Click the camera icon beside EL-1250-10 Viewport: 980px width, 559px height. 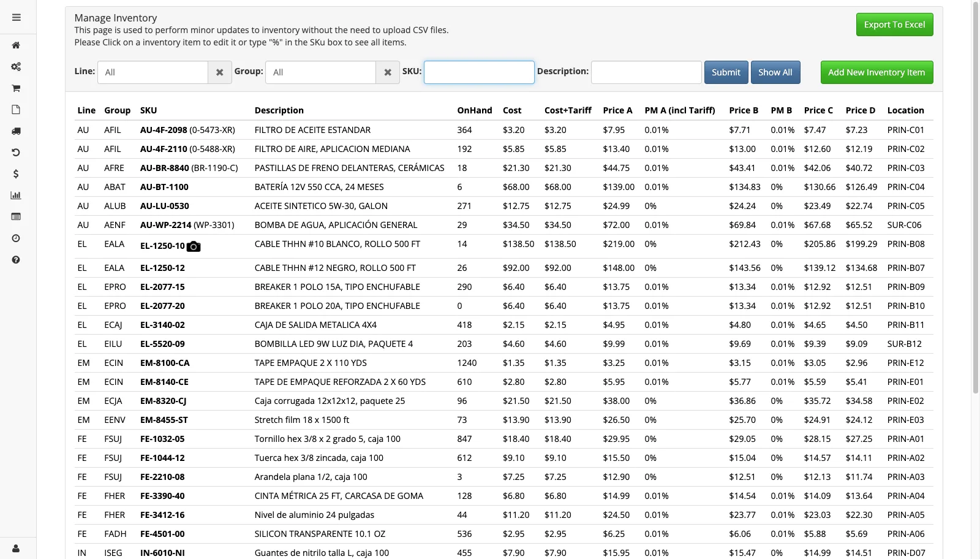[194, 246]
